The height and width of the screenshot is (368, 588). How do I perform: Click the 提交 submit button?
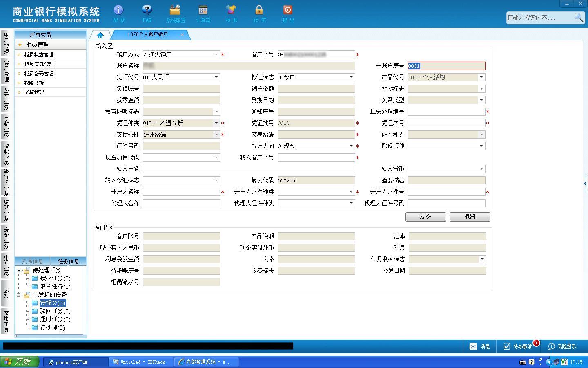tap(425, 217)
